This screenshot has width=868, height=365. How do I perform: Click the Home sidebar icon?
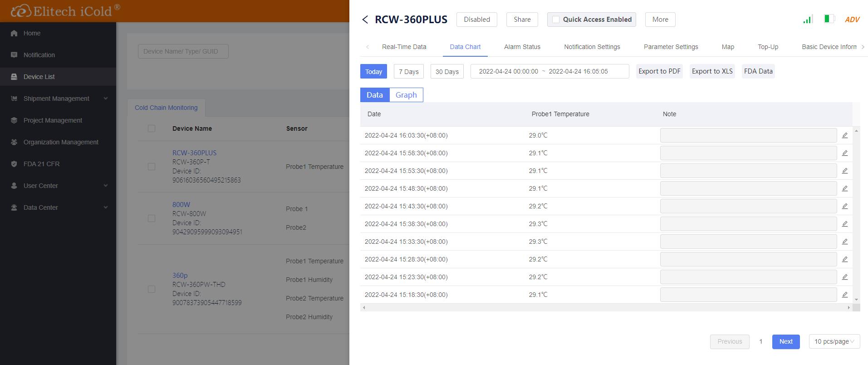pyautogui.click(x=14, y=33)
